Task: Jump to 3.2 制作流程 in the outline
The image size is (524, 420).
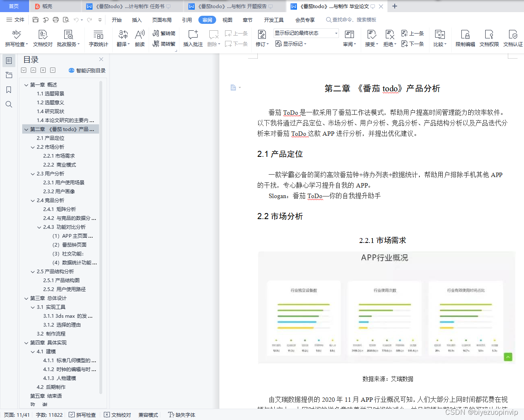Action: (x=51, y=334)
